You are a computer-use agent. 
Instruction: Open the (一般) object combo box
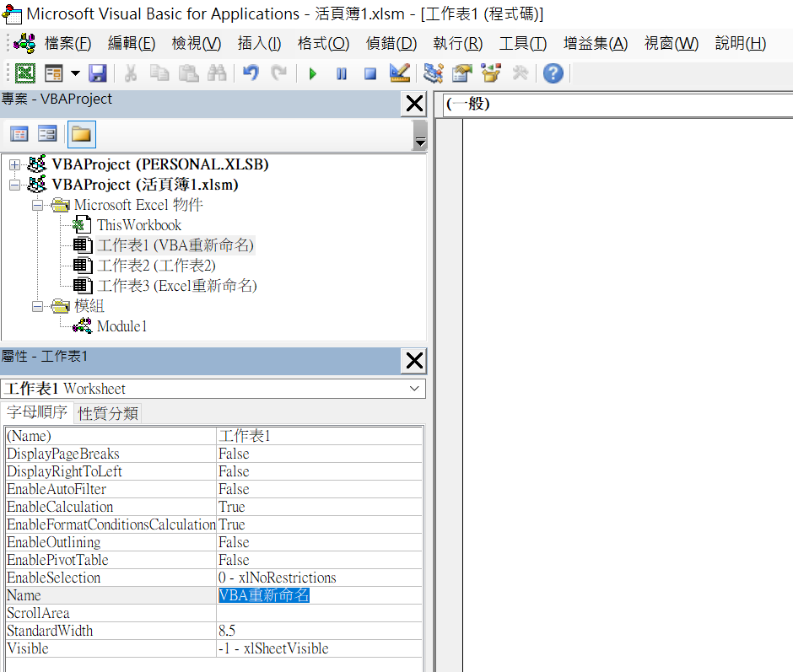(x=618, y=105)
